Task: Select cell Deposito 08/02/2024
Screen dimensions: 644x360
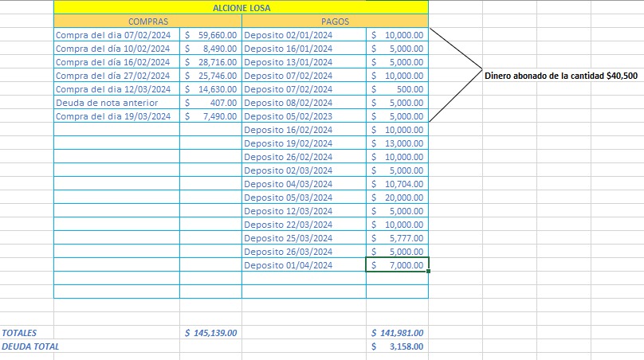Action: tap(304, 103)
